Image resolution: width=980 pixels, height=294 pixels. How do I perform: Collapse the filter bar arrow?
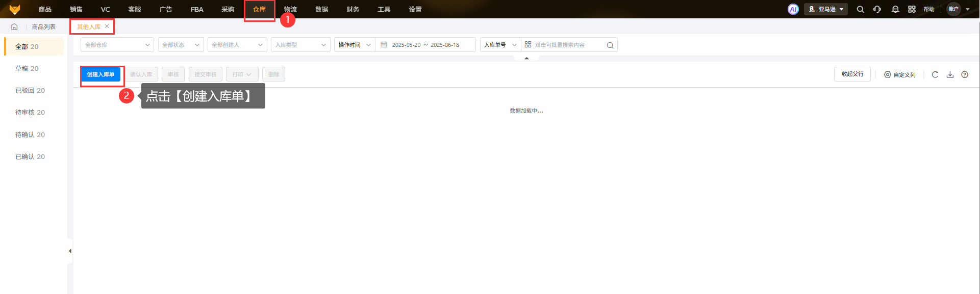tap(526, 58)
